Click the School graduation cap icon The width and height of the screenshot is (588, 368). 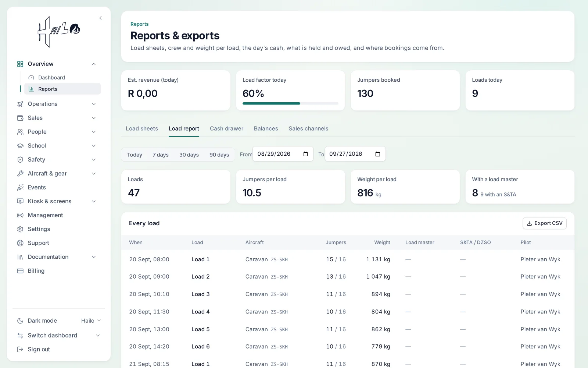point(20,146)
